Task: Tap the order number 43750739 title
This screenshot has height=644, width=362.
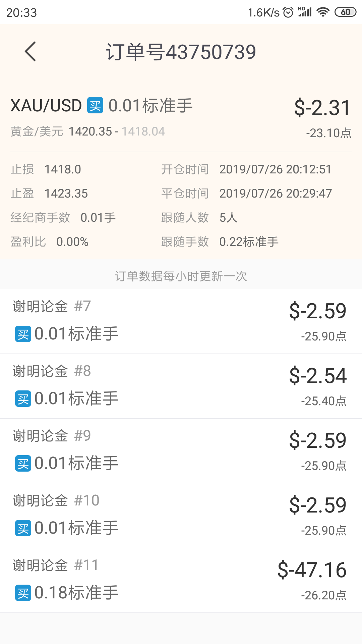Action: pos(181,52)
